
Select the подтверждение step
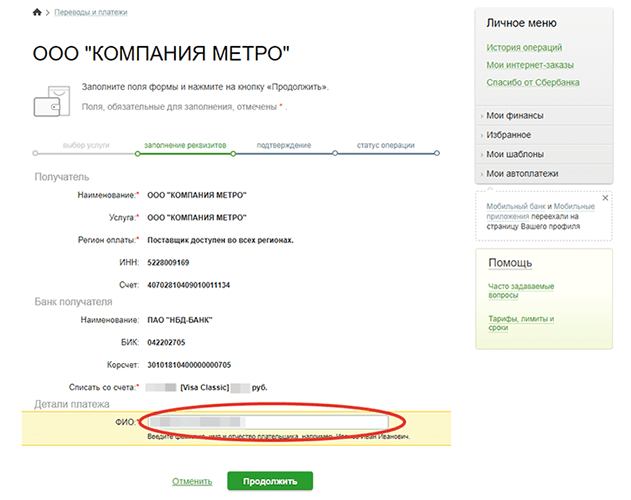pos(284,145)
